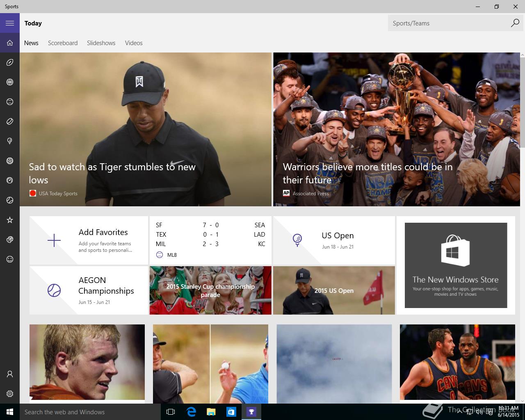
Task: Click the MLB label under scores
Action: pos(172,255)
